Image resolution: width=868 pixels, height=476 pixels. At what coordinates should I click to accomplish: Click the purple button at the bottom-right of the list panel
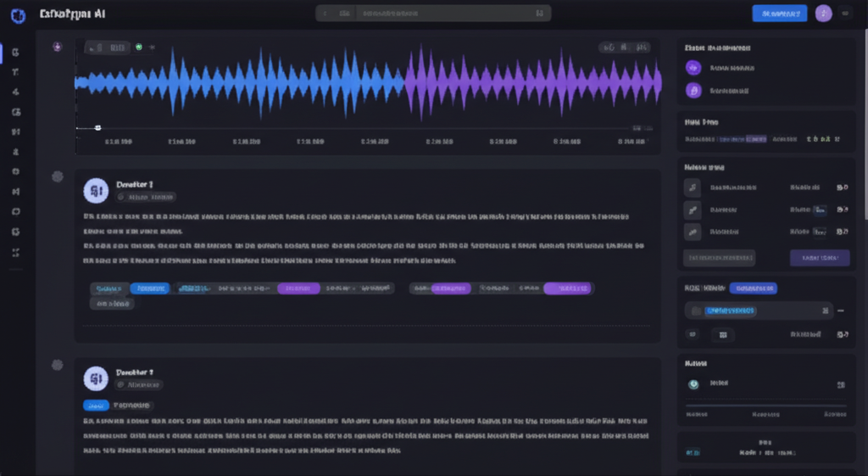coord(820,258)
